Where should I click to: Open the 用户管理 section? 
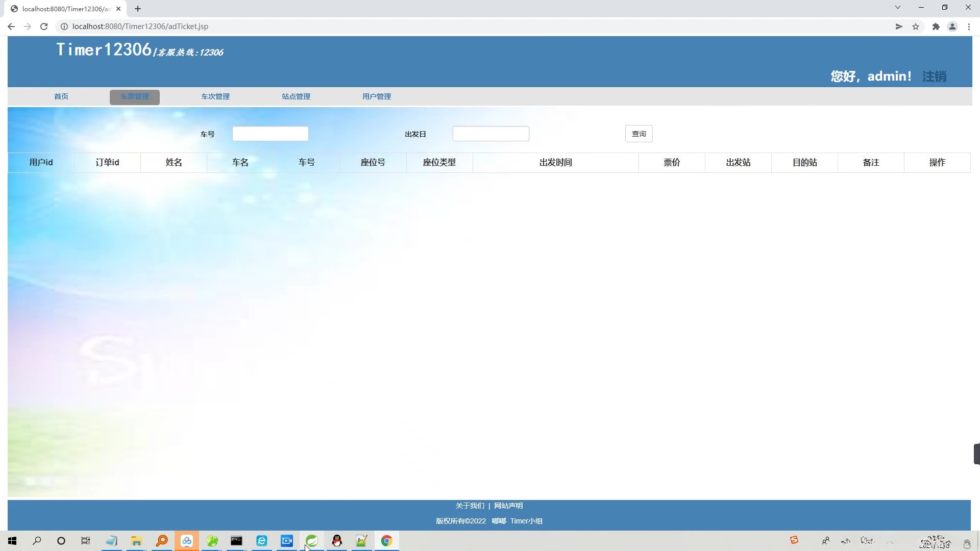point(377,96)
